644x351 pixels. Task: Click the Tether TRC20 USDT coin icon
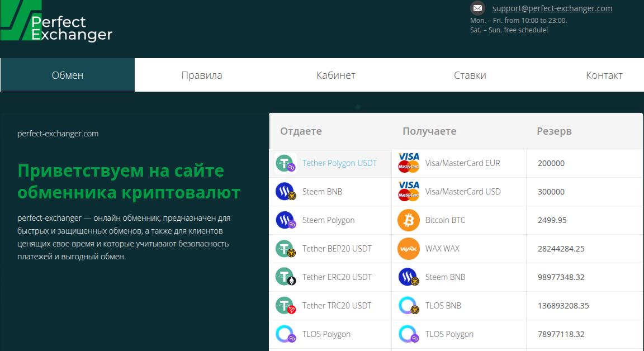[x=286, y=305]
